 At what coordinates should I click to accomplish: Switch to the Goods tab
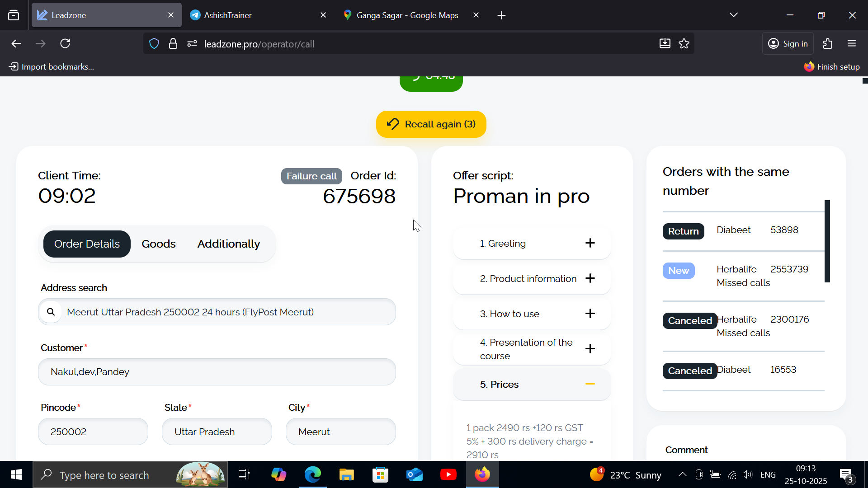tap(158, 244)
